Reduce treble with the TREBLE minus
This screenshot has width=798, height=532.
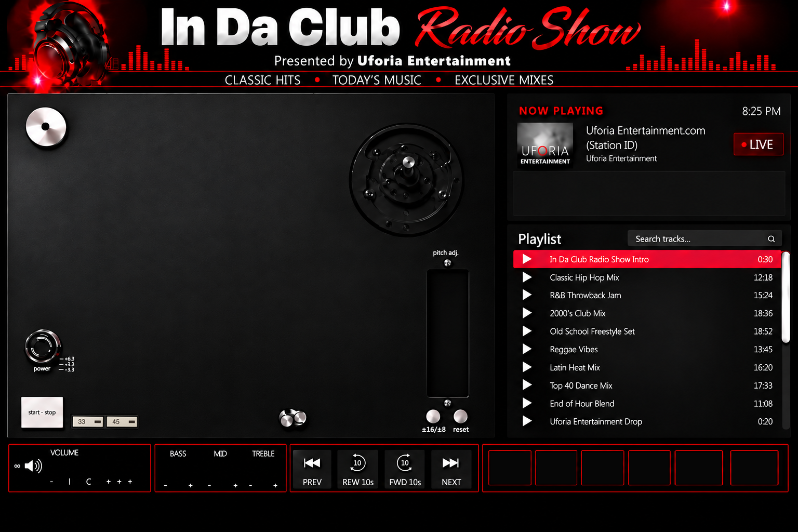tap(250, 486)
